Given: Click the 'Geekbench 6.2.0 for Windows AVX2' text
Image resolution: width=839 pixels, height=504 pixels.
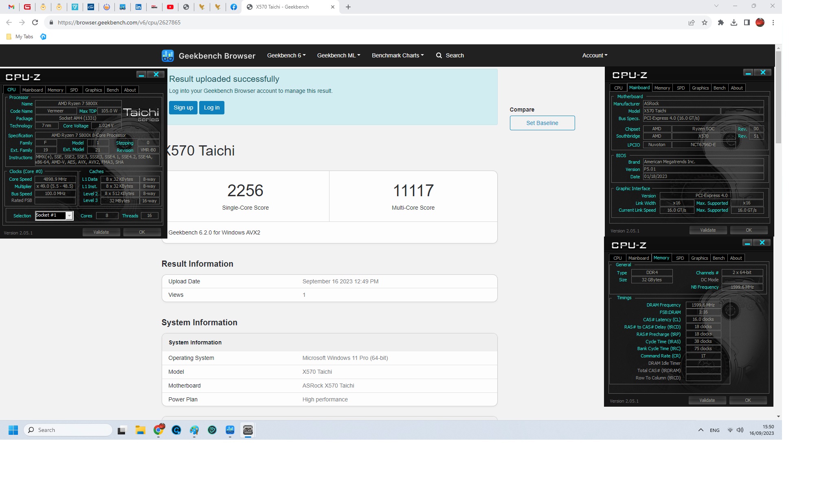Looking at the screenshot, I should [x=214, y=232].
